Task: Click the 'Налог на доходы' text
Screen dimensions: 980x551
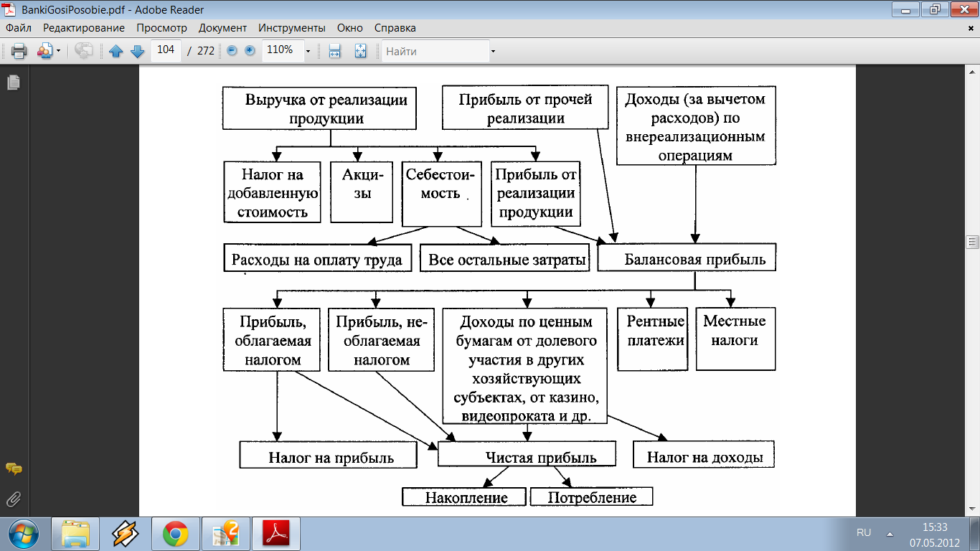Action: pyautogui.click(x=705, y=457)
